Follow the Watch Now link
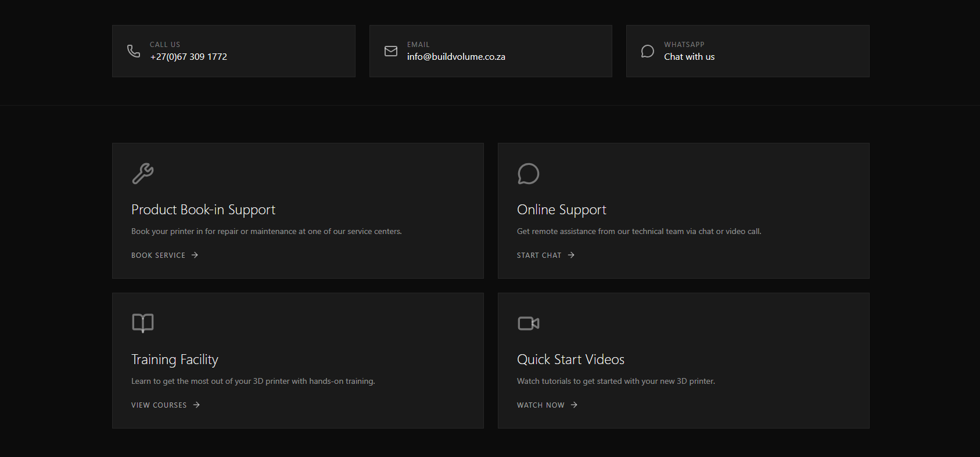Screen dimensions: 980x457 click(x=541, y=405)
